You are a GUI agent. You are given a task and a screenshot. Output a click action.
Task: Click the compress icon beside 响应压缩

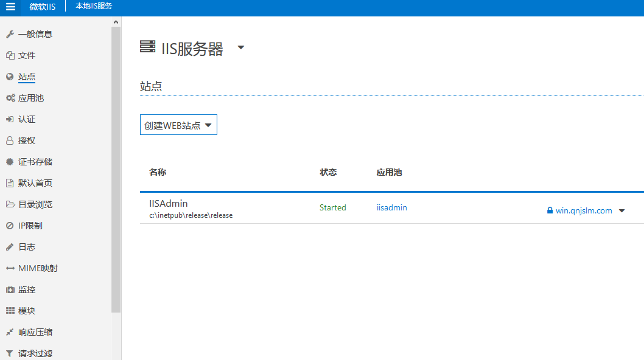10,332
